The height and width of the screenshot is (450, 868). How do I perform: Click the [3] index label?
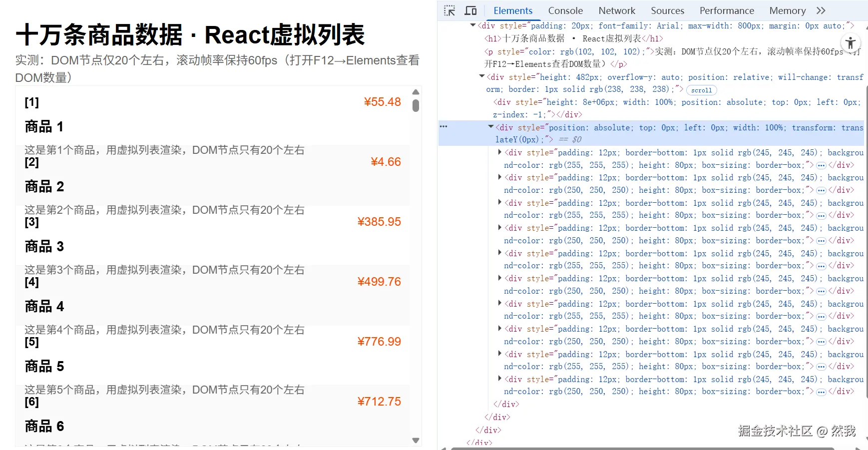32,222
